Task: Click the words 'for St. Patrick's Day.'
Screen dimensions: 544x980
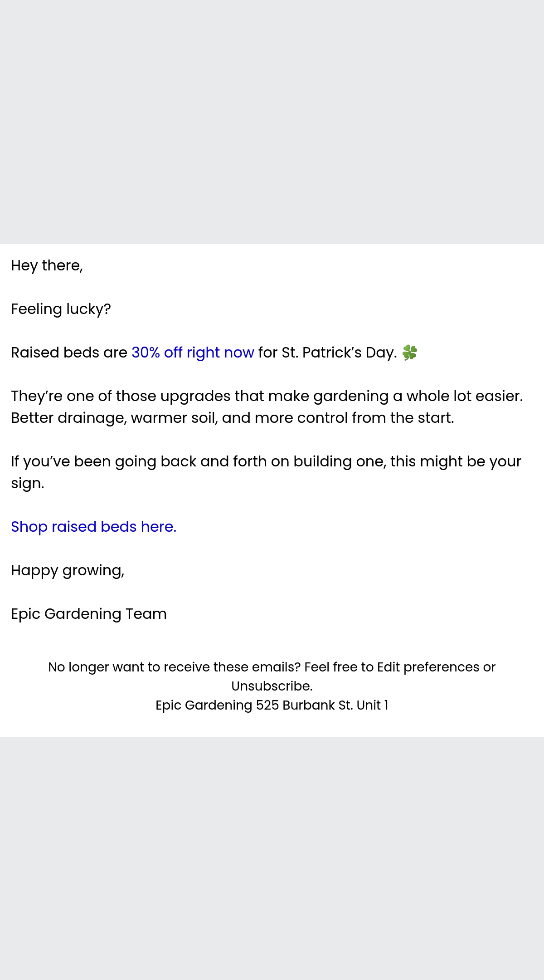Action: pos(327,353)
